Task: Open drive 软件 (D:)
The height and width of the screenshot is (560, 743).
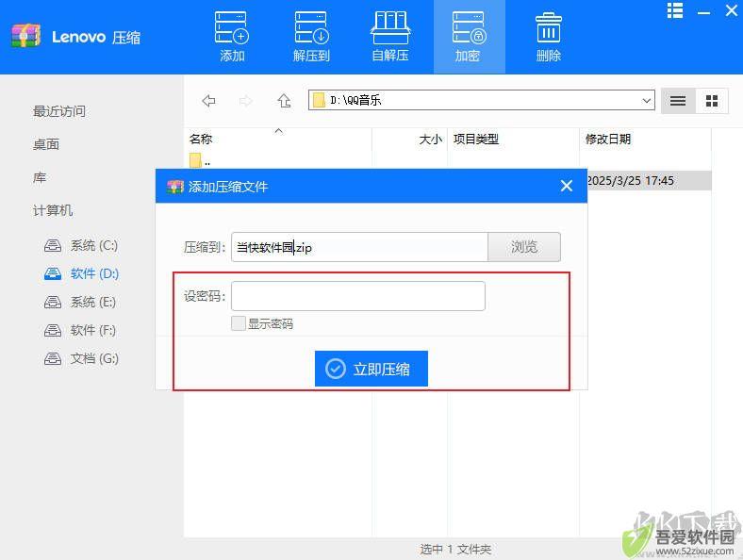Action: tap(81, 273)
